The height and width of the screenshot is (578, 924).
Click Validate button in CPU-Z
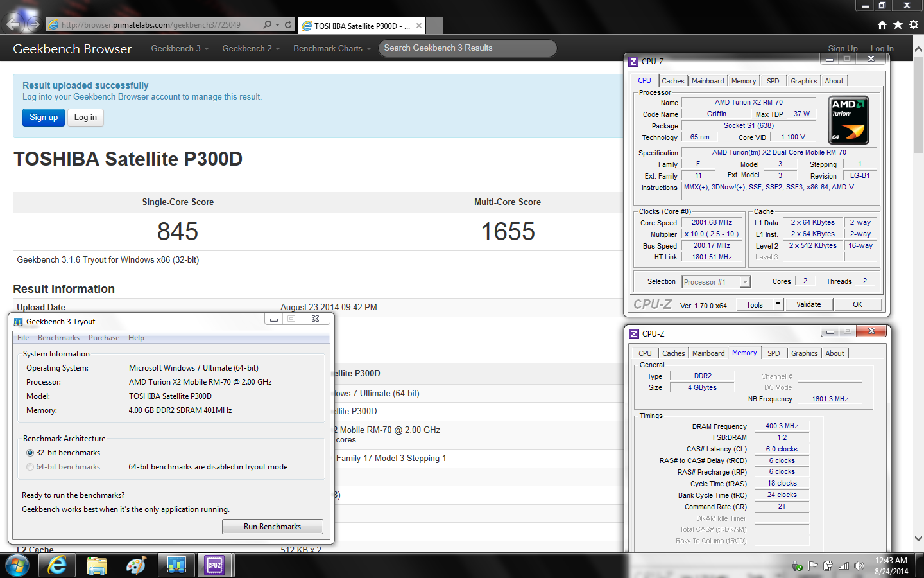[809, 304]
